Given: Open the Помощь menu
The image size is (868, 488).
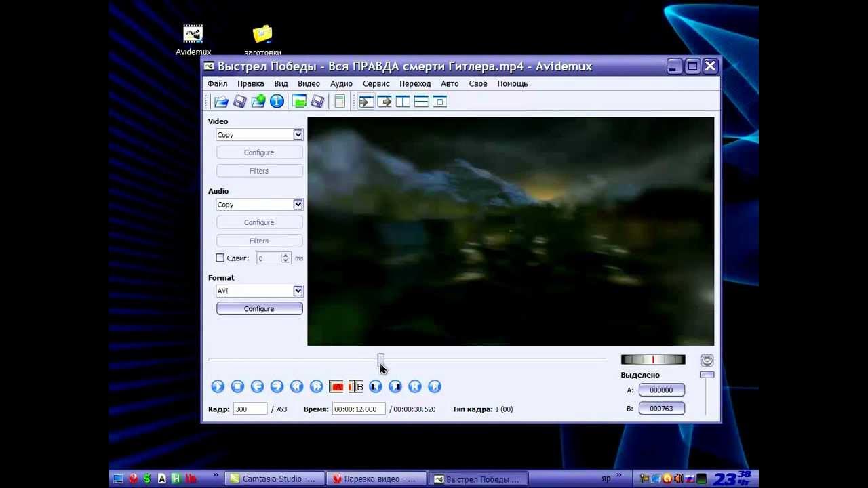Looking at the screenshot, I should [513, 83].
